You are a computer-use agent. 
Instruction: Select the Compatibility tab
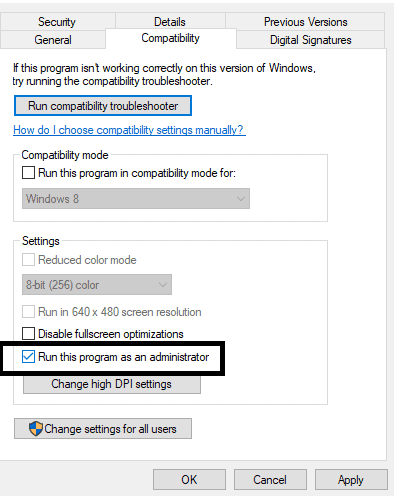tap(170, 38)
